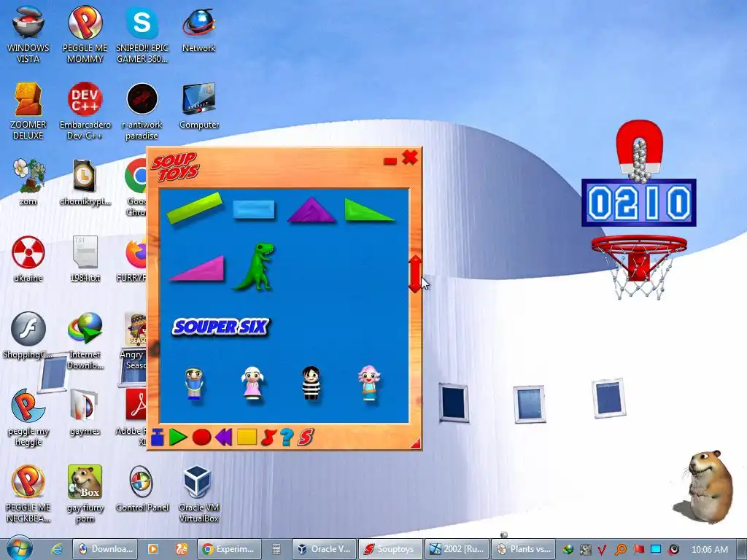Select the Computer desktop icon
Viewport: 747px width, 560px height.
[x=198, y=106]
